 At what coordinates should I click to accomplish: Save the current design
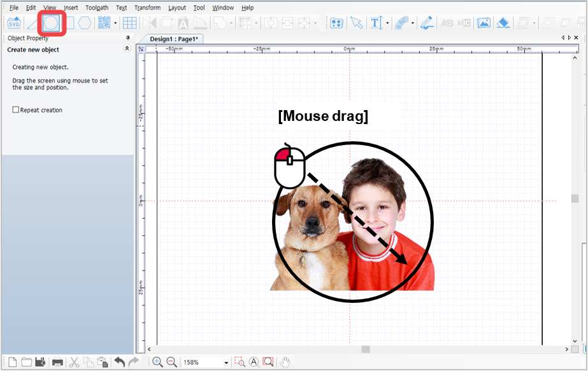point(40,362)
